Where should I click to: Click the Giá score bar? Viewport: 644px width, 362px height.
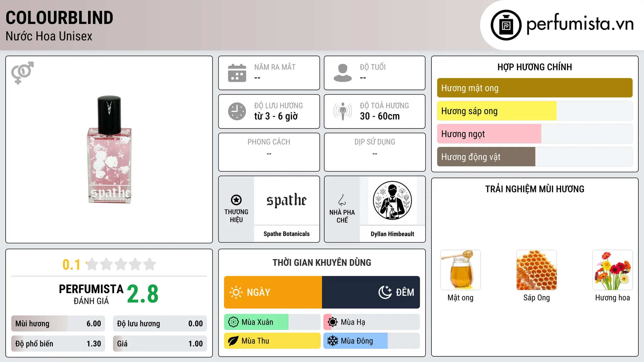coord(160,344)
